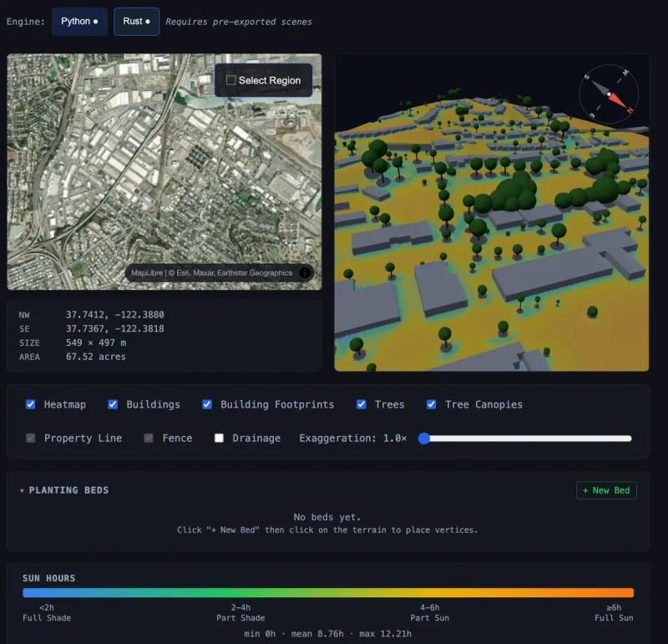Image resolution: width=668 pixels, height=644 pixels.
Task: Hide the Trees layer
Action: 360,404
